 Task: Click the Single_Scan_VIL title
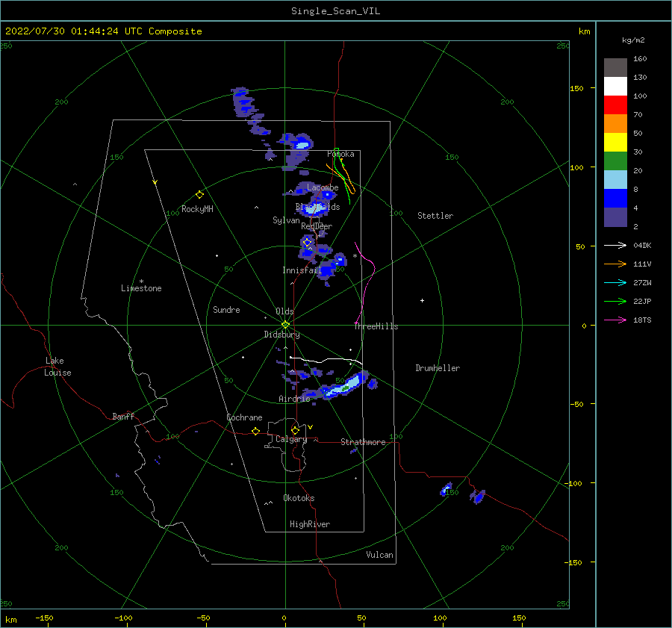[335, 10]
